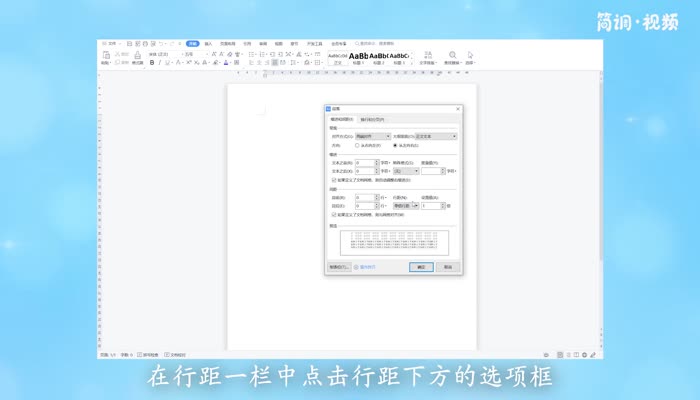Click the italic formatting icon
Image resolution: width=700 pixels, height=400 pixels.
tap(161, 62)
